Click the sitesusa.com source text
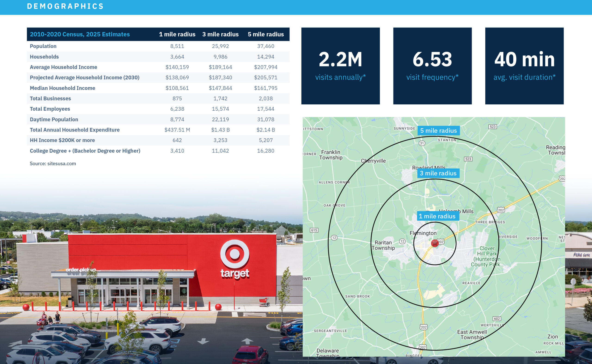The height and width of the screenshot is (364, 592). [53, 164]
